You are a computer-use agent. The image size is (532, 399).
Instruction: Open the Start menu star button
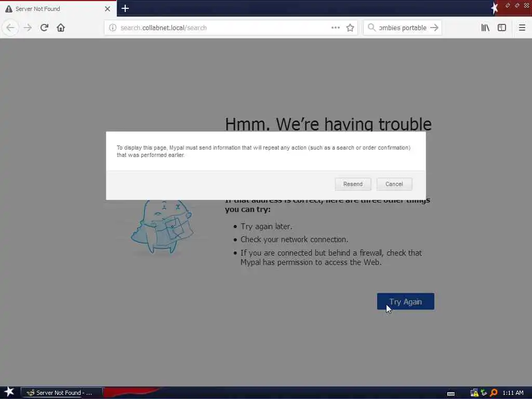click(9, 392)
